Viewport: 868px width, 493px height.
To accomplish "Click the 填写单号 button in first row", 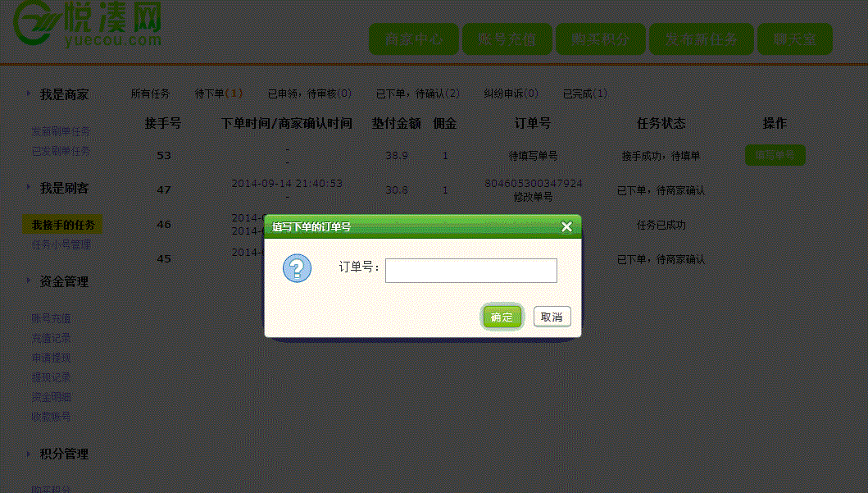I will click(x=775, y=155).
